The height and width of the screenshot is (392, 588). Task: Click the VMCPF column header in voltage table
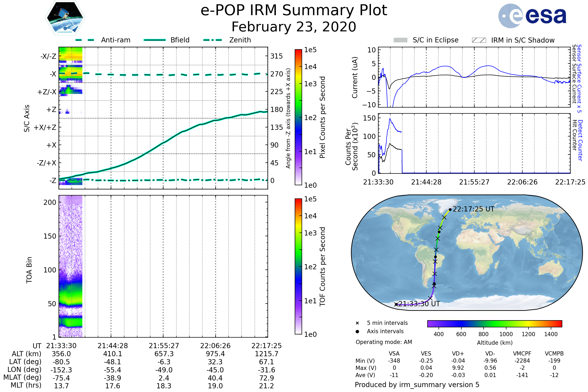point(522,354)
